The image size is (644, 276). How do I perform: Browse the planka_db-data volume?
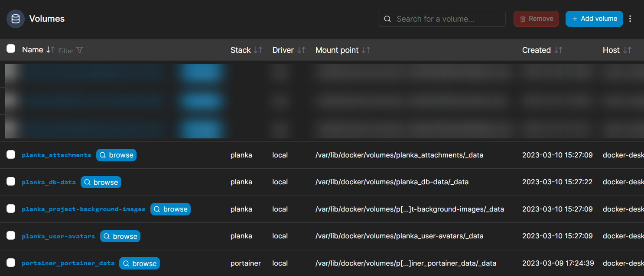click(x=101, y=182)
